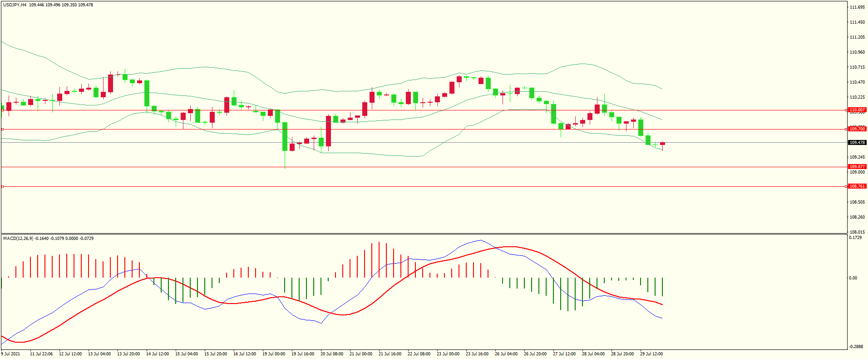Click the MACD 0.1729 scale value

[x=855, y=238]
